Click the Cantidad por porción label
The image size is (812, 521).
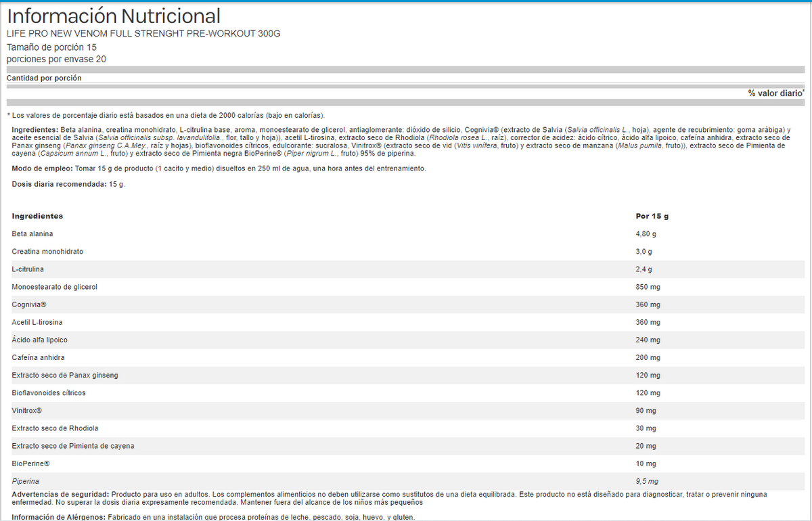point(44,78)
